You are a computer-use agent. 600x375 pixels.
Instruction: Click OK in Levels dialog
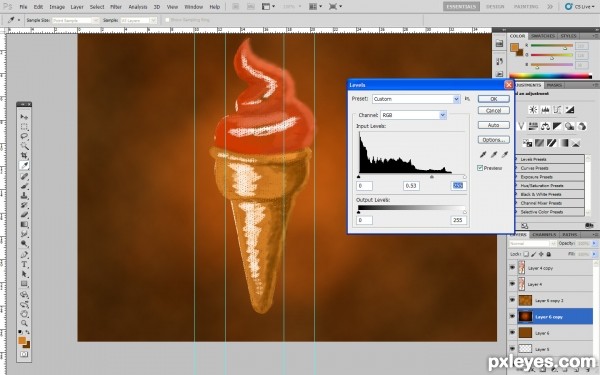click(x=494, y=99)
